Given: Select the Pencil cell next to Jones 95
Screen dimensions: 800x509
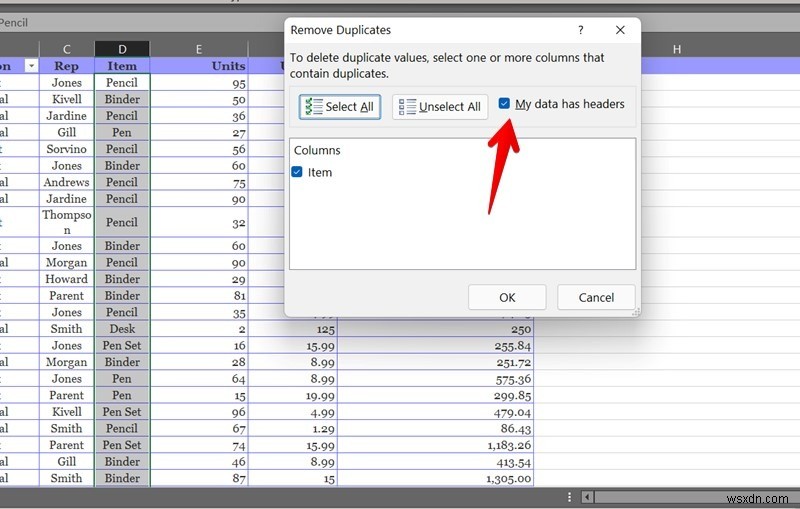Looking at the screenshot, I should [122, 83].
